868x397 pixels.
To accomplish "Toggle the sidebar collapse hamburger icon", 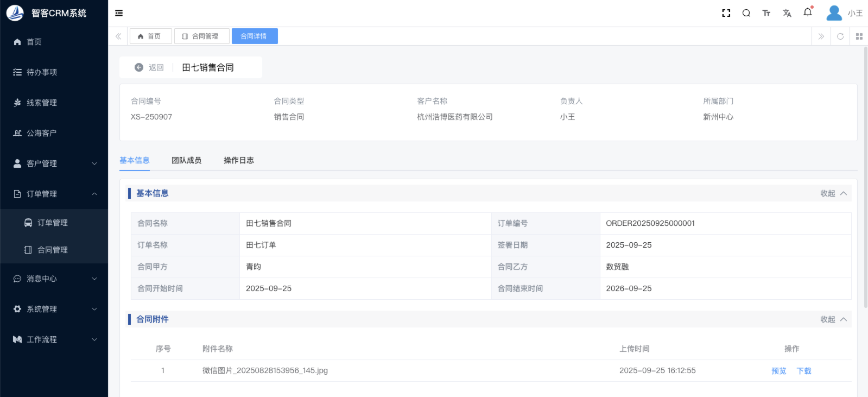I will [119, 13].
